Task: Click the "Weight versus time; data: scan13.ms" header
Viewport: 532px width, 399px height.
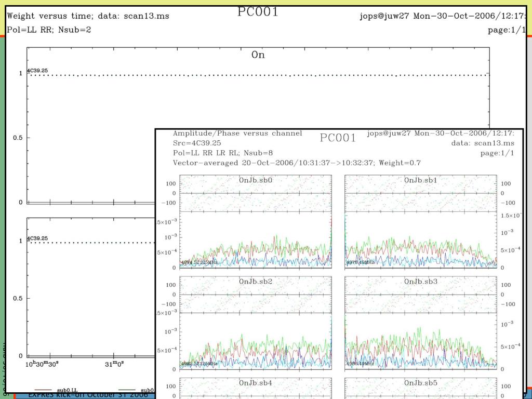Action: (x=88, y=16)
